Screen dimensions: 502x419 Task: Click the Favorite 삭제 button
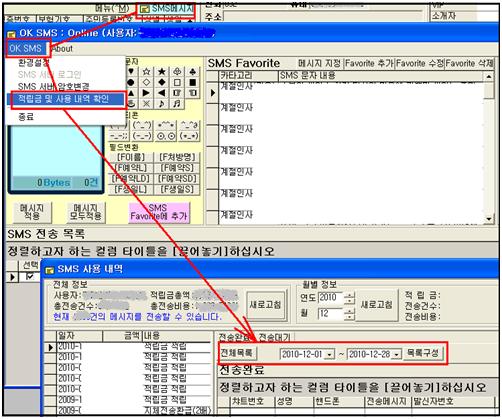point(469,63)
